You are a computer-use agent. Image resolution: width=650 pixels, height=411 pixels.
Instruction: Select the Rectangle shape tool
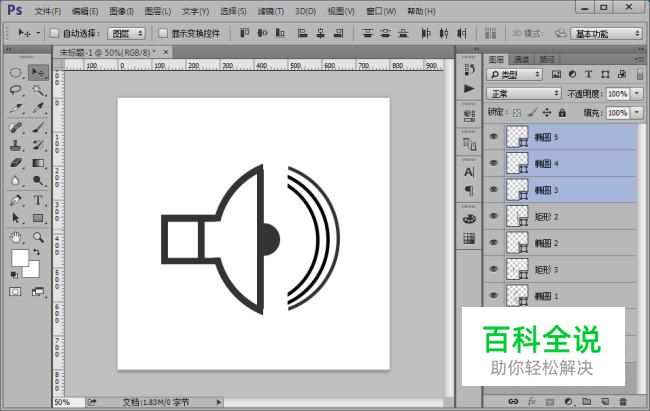38,218
